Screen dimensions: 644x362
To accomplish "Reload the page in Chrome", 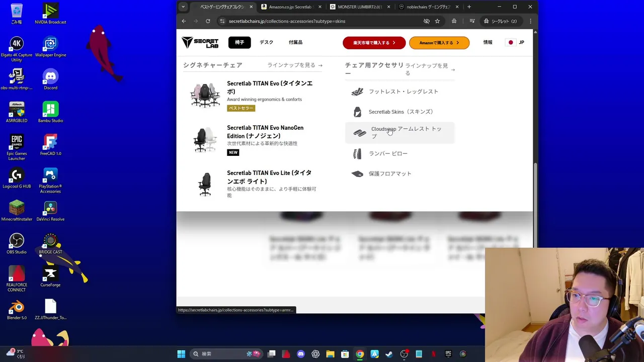I will [x=208, y=21].
